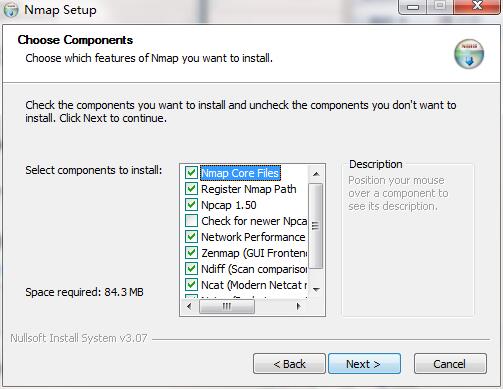
Task: Click the horizontal scroll left arrow
Action: 189,306
